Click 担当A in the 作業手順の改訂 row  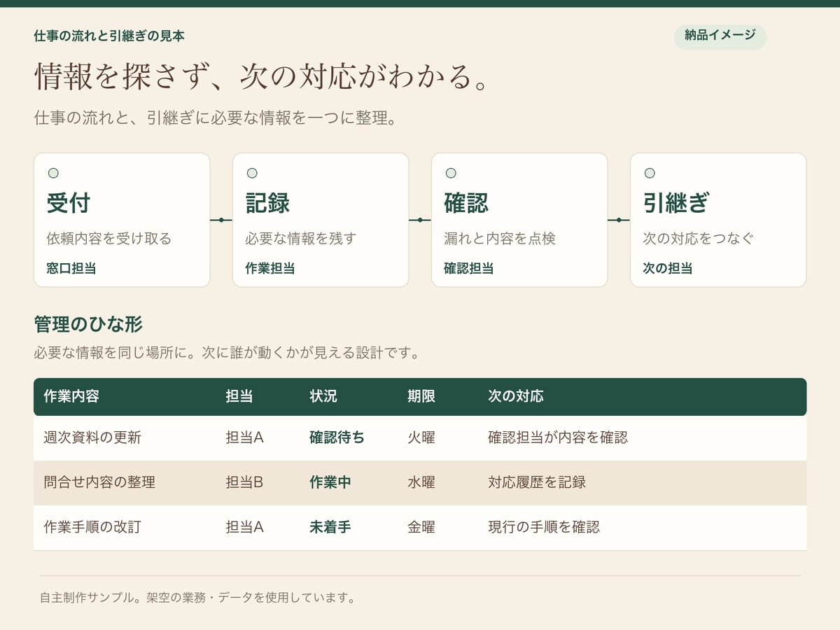tap(244, 527)
